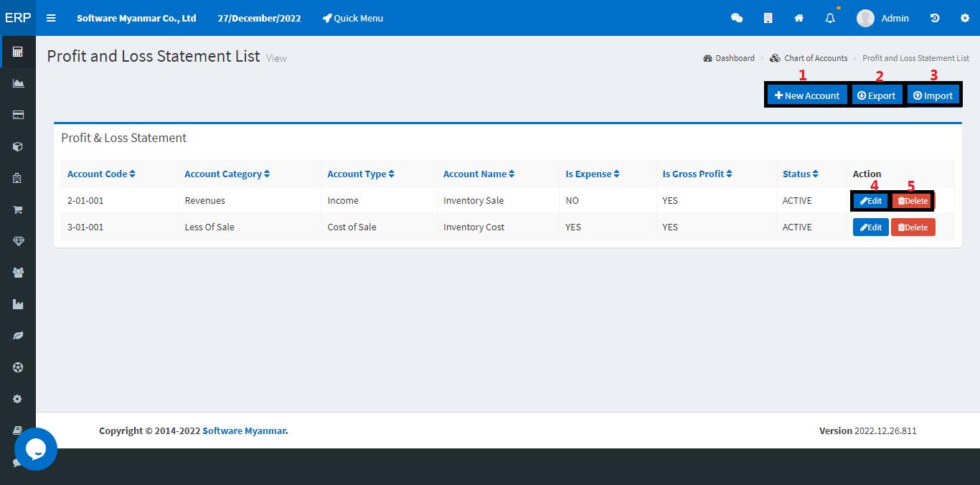Sort by Status column
980x485 pixels.
coord(800,174)
